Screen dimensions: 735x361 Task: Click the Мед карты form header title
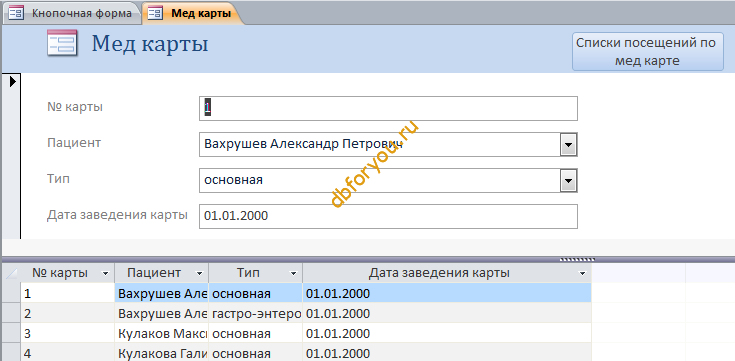(x=150, y=44)
